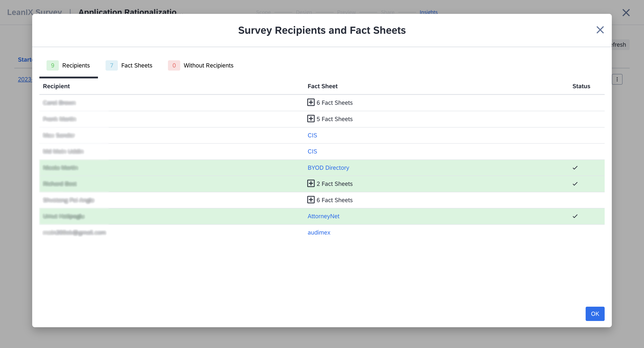Click the green 9 recipients count badge

coord(53,65)
